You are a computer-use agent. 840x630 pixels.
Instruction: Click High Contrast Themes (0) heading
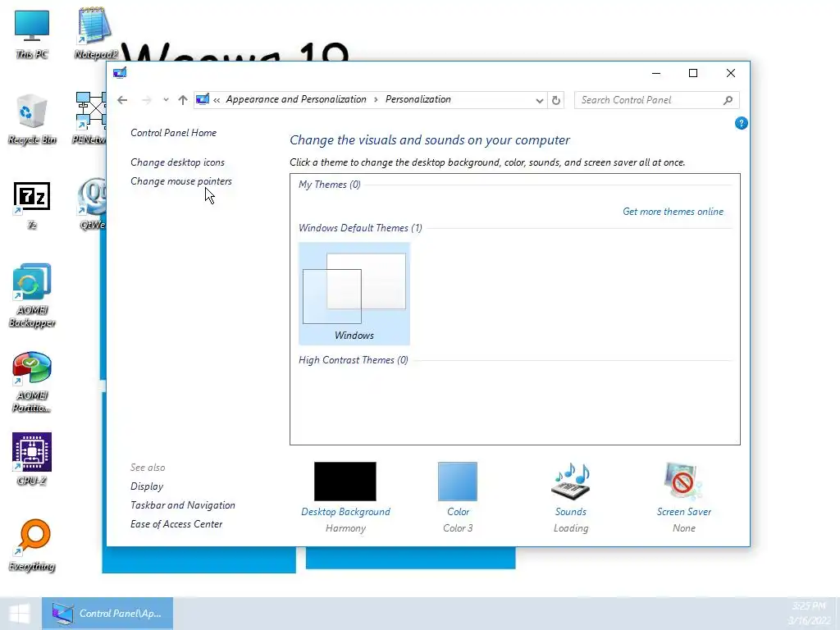(353, 360)
